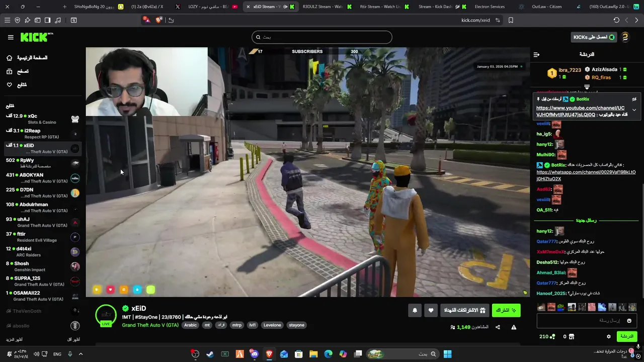Open the ABOKYAN channel in sidebar
644x362 pixels.
point(42,178)
